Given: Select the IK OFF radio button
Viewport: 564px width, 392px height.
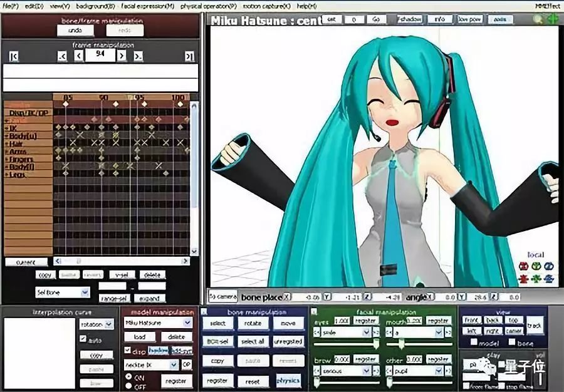Looking at the screenshot, I should pyautogui.click(x=128, y=386).
